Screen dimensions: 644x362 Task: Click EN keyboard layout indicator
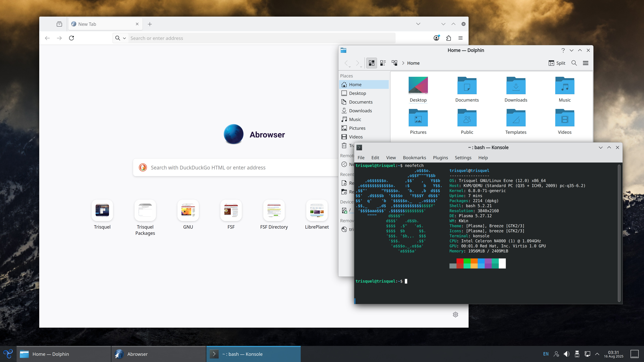tap(546, 354)
